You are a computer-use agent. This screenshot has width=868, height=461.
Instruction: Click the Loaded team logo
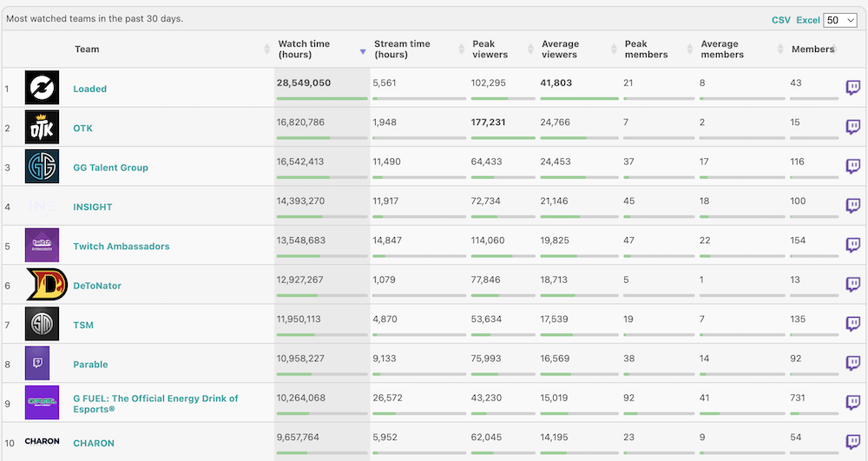42,88
